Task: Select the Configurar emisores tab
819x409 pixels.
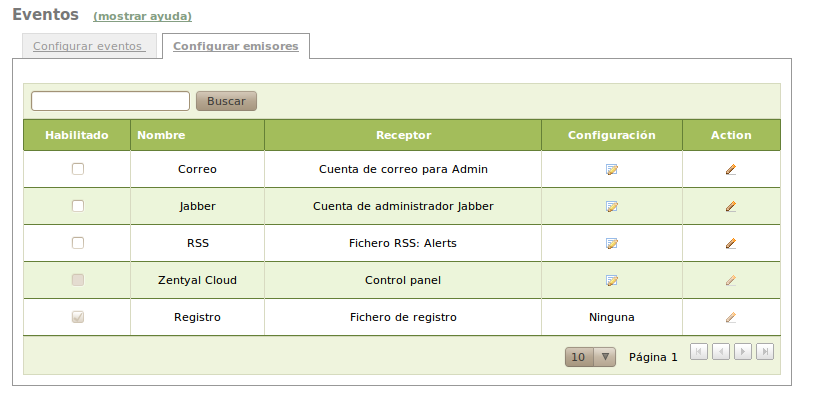Action: (x=236, y=46)
